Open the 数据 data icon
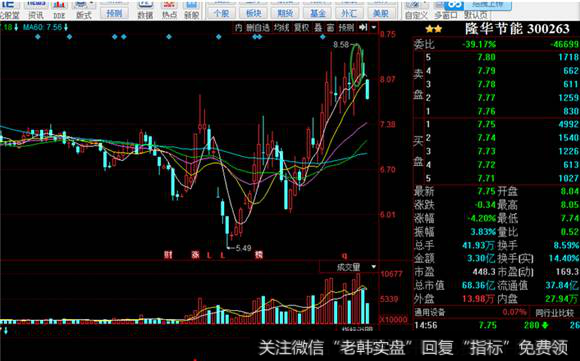The width and height of the screenshot is (580, 361). 145,9
